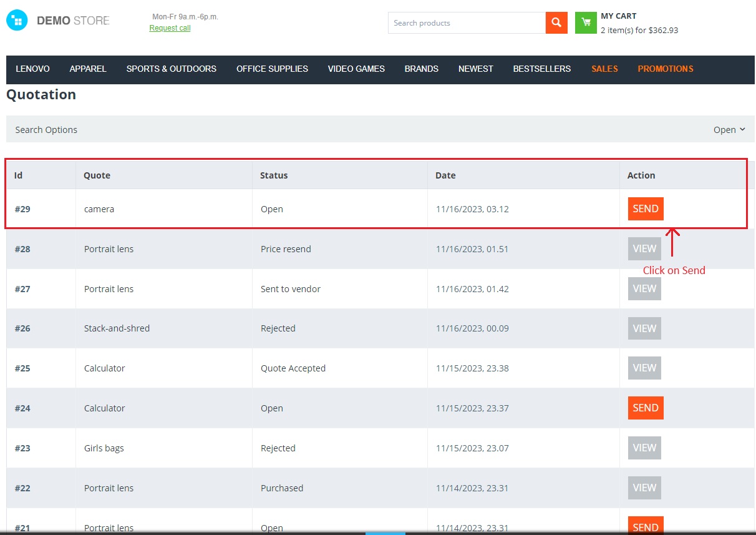Click the #23 quote id
The width and height of the screenshot is (756, 535).
22,448
